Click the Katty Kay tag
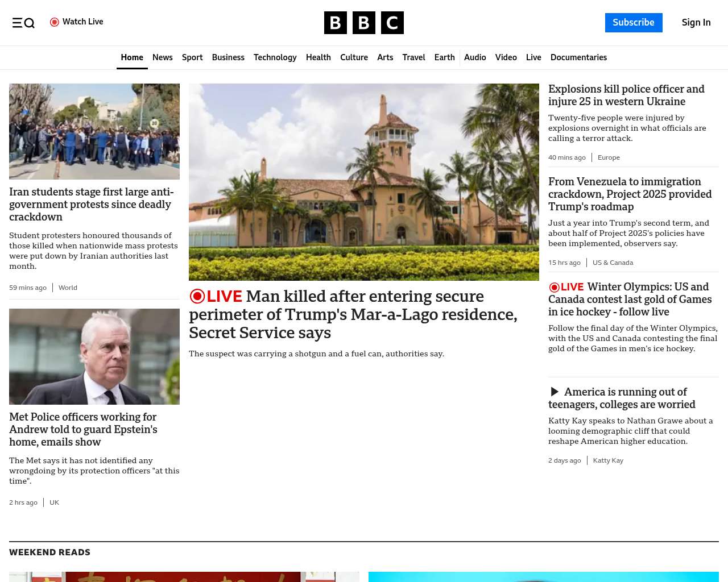 [x=608, y=460]
